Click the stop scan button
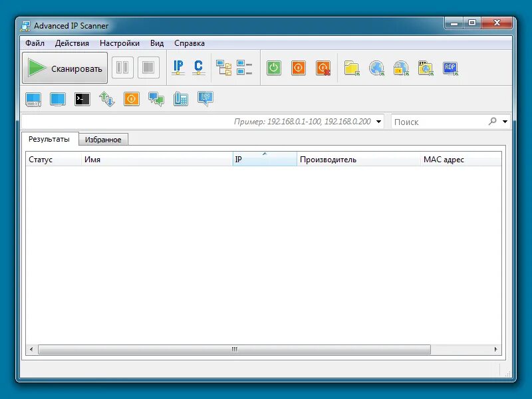This screenshot has height=399, width=532. (148, 67)
